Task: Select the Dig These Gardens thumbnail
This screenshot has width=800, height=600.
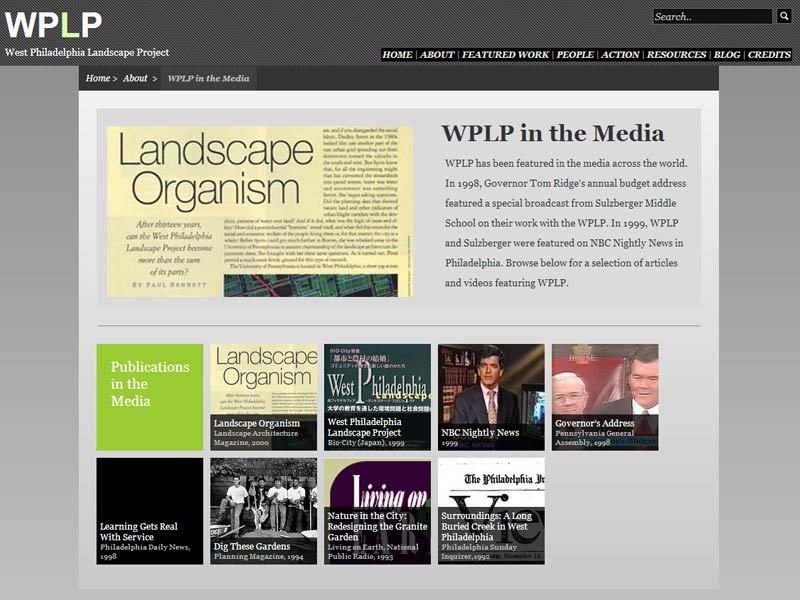Action: tap(263, 511)
